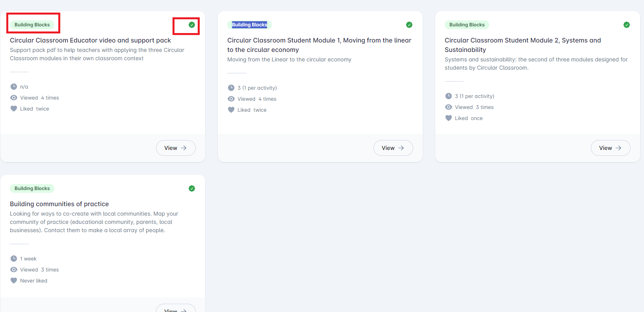Select Building Blocks tag on Educator card

point(32,25)
